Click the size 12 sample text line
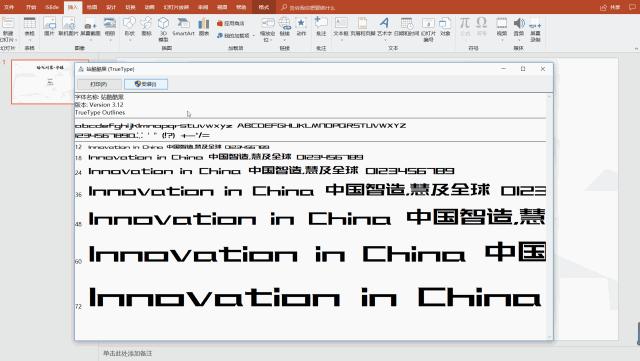 coord(179,147)
